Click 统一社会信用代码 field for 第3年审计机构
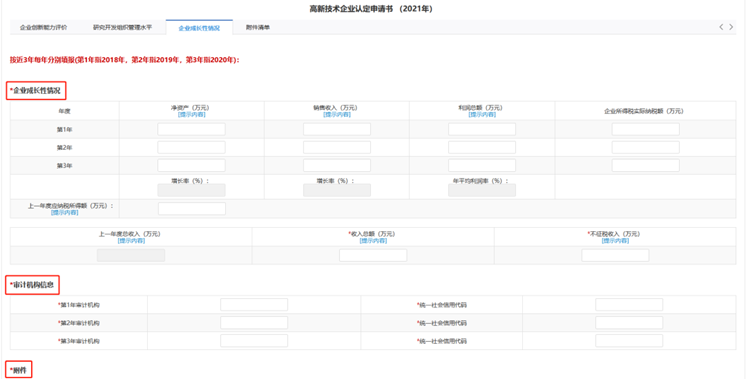 point(629,341)
